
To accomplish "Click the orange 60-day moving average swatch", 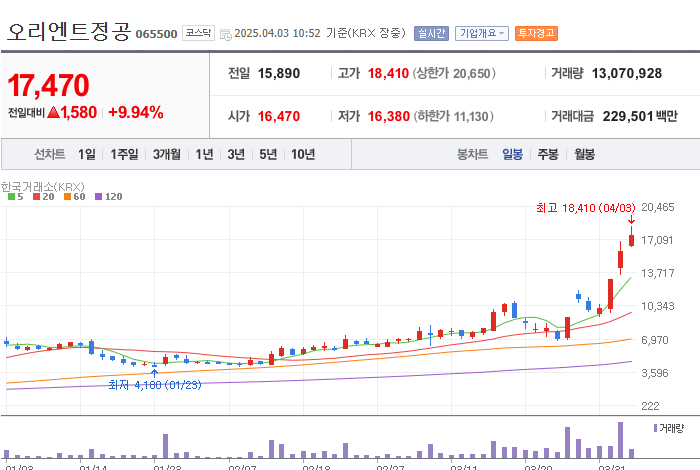I will 67,196.
